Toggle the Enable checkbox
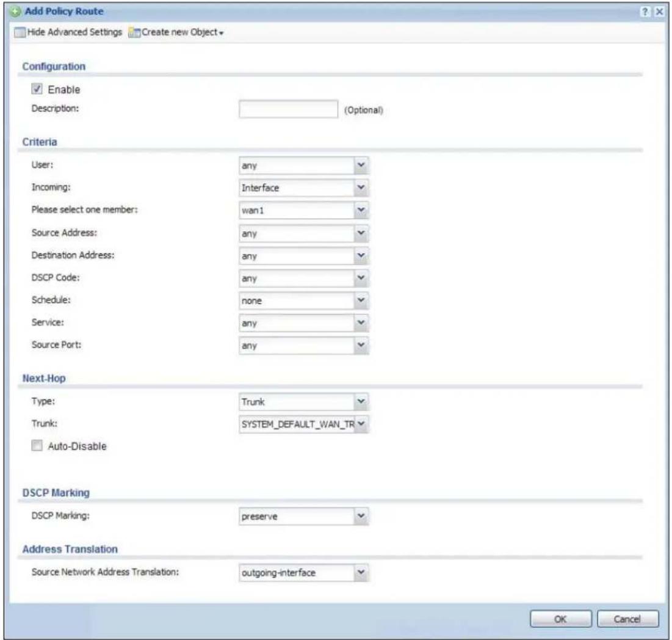672x640 pixels. [37, 89]
